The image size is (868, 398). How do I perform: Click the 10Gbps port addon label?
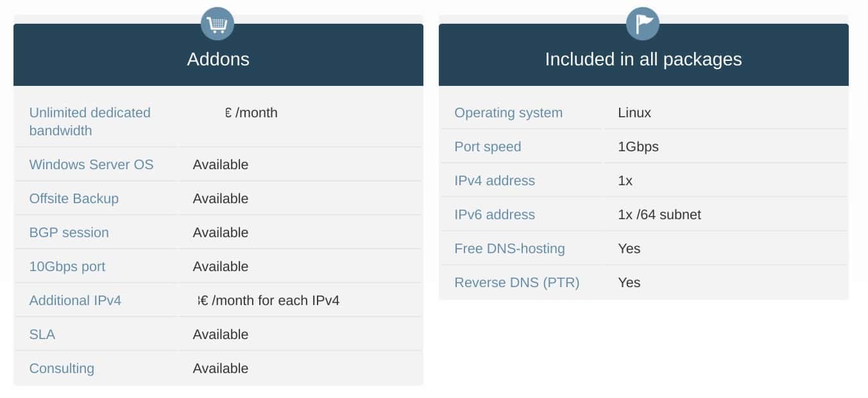(67, 267)
